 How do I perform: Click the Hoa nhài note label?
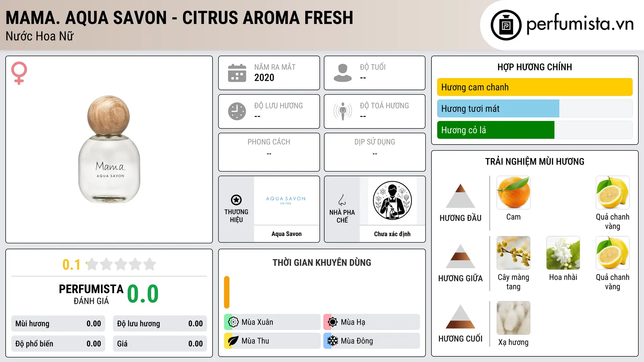pyautogui.click(x=563, y=277)
